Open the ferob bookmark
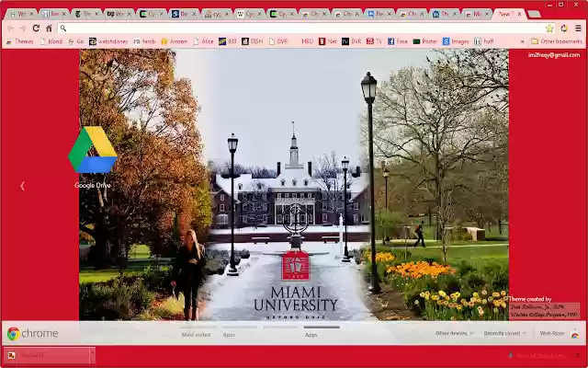The image size is (588, 368). 144,41
